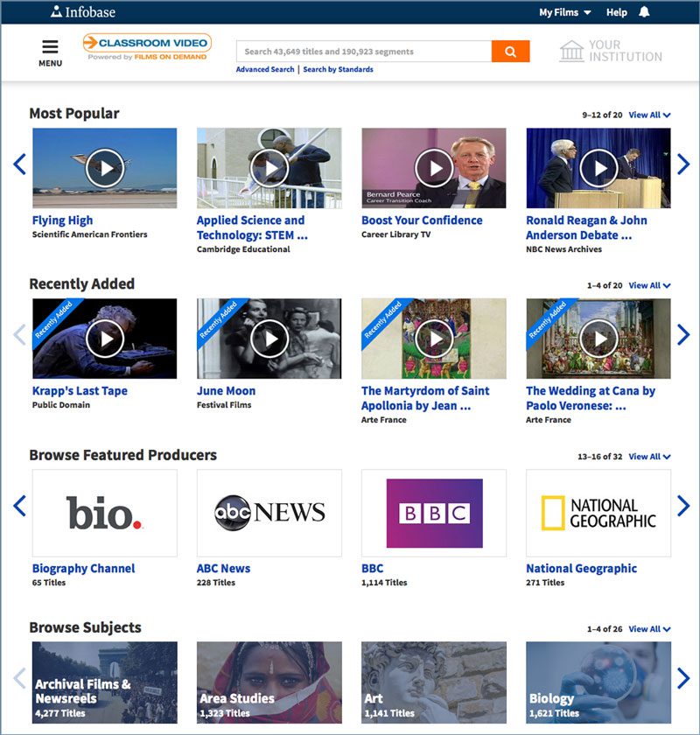Show previous Featured Producers arrow
700x735 pixels.
[x=20, y=506]
